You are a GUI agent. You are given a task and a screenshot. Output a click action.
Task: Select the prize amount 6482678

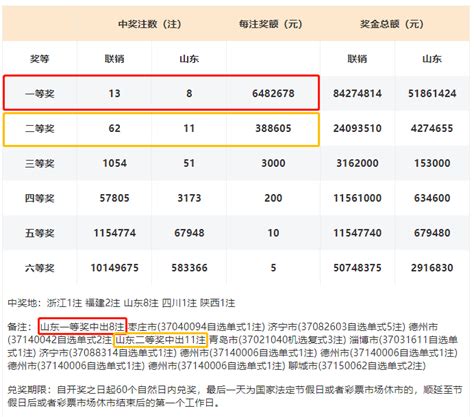tap(273, 93)
